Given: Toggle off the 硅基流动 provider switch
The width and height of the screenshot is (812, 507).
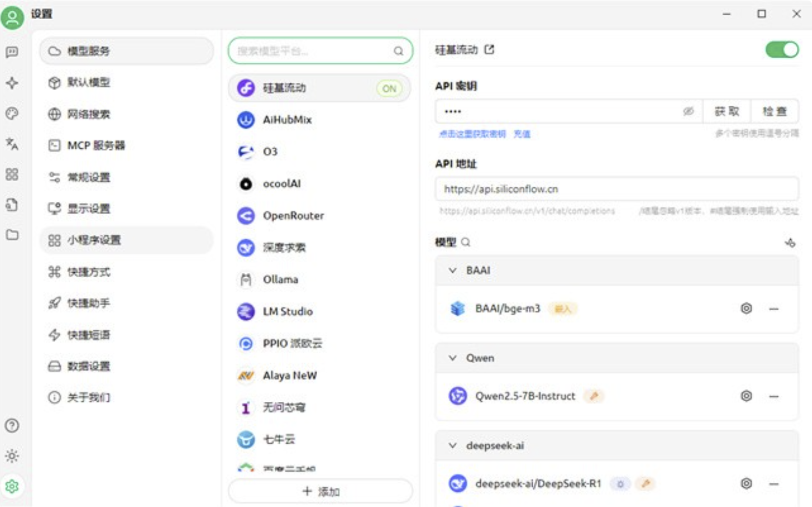Looking at the screenshot, I should pos(781,50).
